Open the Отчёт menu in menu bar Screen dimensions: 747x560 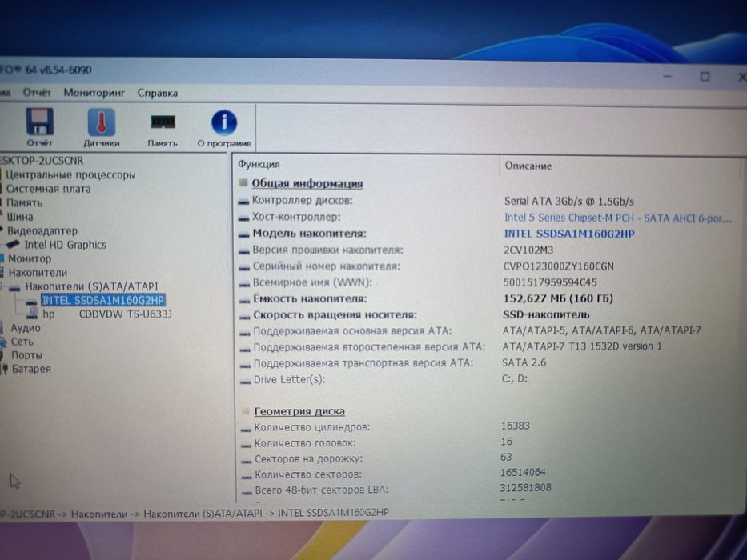[x=37, y=92]
